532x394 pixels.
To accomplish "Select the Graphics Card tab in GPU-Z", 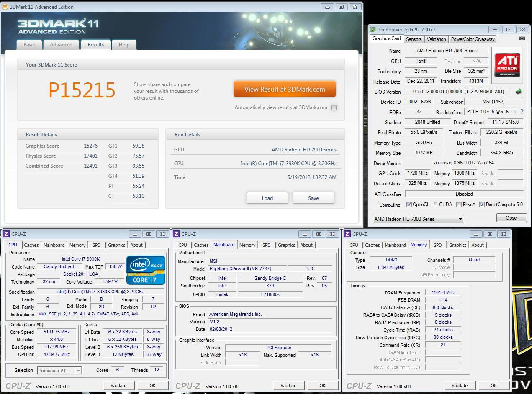I will (x=387, y=38).
